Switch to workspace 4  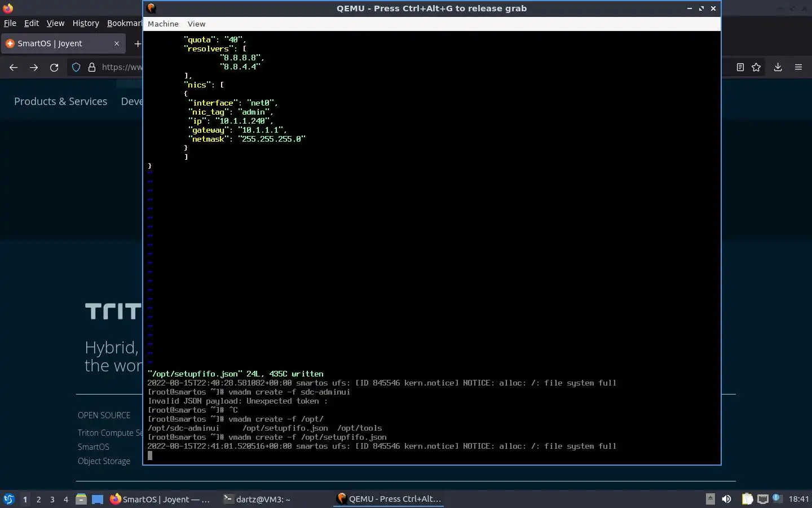[x=65, y=499]
